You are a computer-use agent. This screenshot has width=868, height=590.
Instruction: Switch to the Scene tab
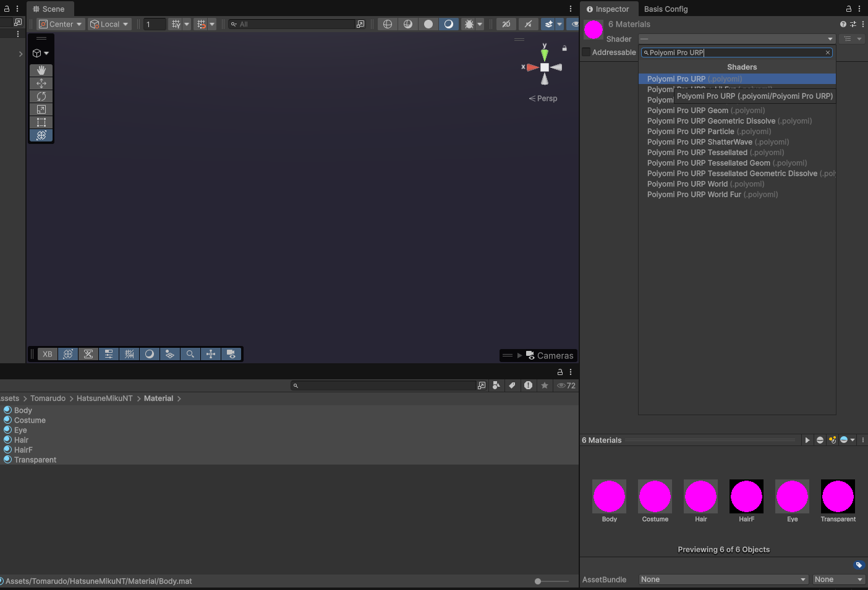[x=49, y=9]
